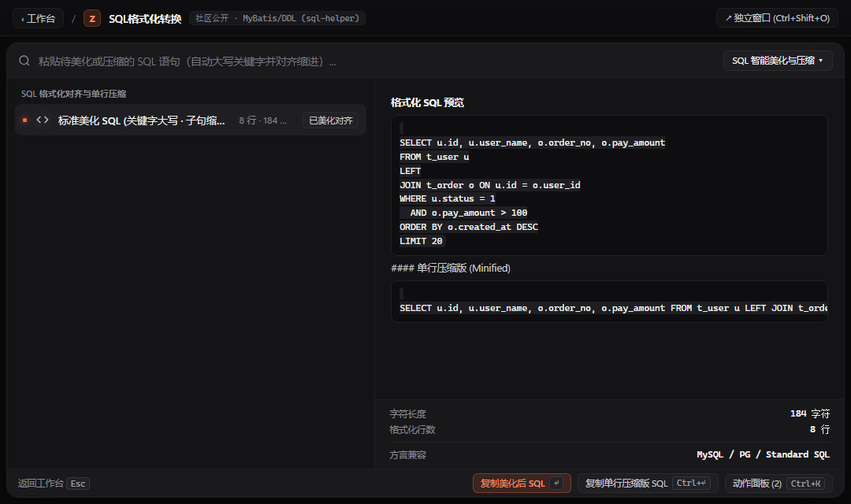Go back to 工作台

(38, 18)
